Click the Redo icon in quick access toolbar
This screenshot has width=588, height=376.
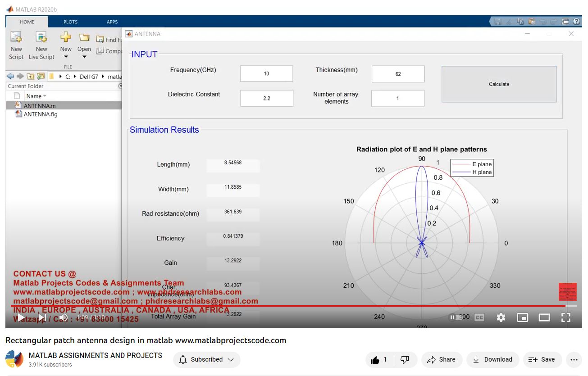coord(554,22)
